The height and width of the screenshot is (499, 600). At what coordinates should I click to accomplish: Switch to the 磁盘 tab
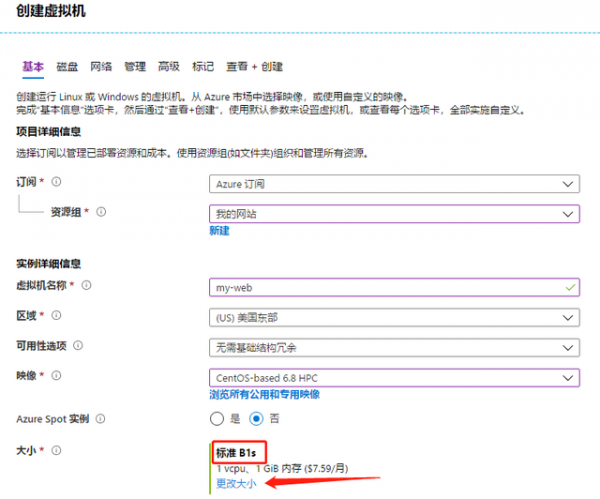[67, 67]
